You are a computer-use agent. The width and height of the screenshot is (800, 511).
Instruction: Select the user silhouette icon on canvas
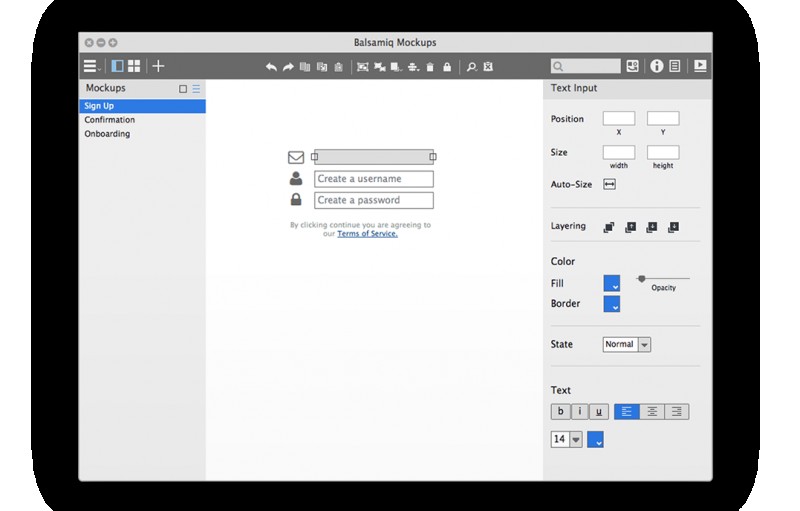point(296,178)
